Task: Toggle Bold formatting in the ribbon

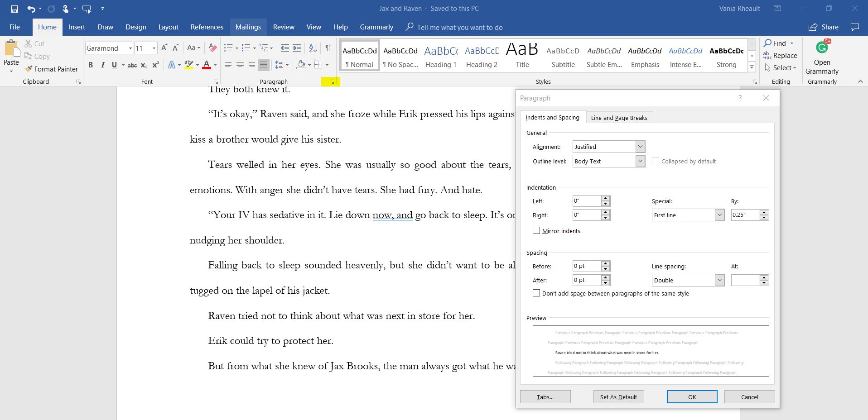Action: 91,65
